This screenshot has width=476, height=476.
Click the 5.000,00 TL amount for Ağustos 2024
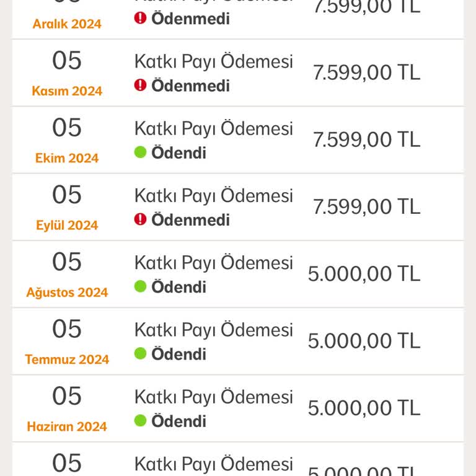(364, 274)
